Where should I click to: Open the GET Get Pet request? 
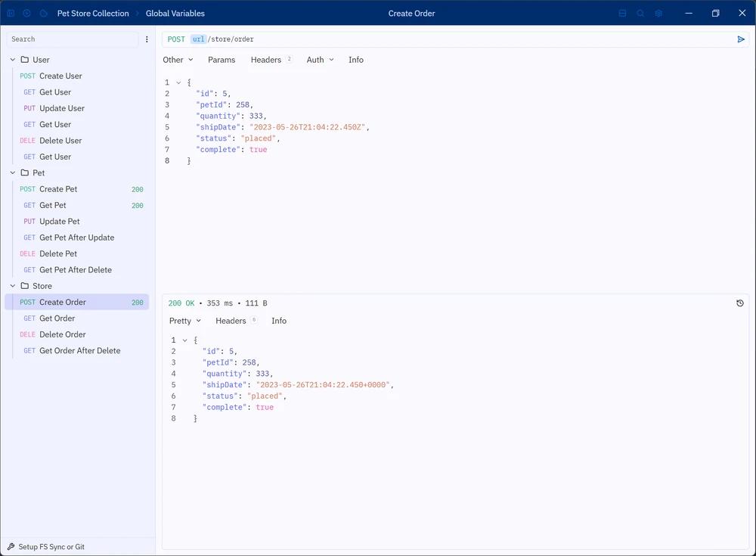(77, 205)
